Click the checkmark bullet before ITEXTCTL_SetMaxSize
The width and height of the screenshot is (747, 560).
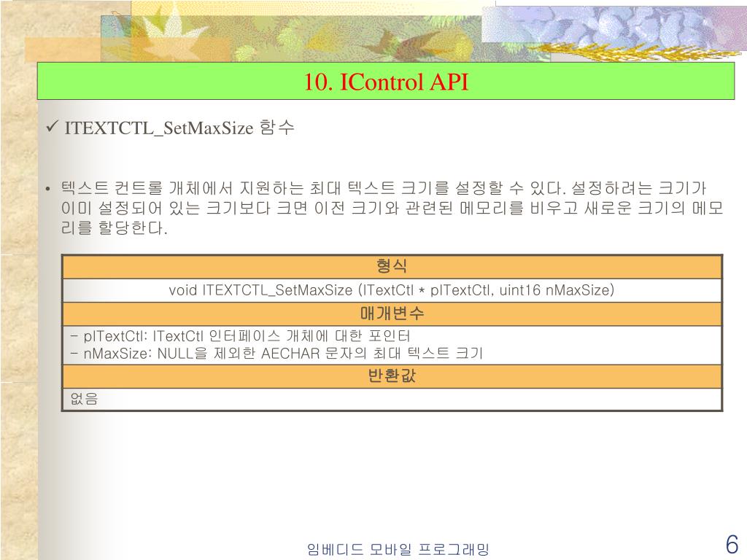52,127
